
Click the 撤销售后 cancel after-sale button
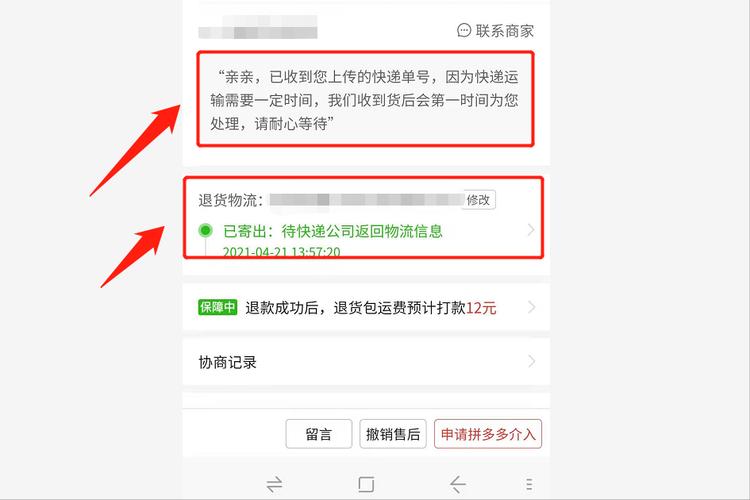tap(393, 434)
